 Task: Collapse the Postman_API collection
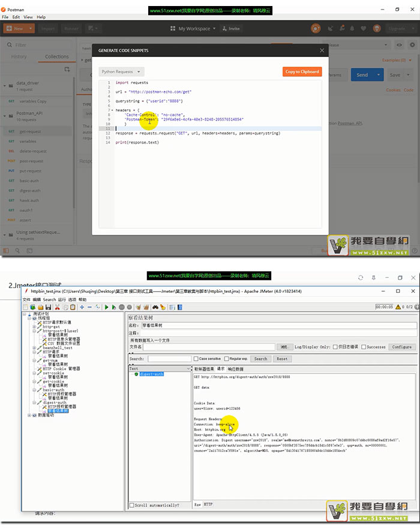point(5,116)
